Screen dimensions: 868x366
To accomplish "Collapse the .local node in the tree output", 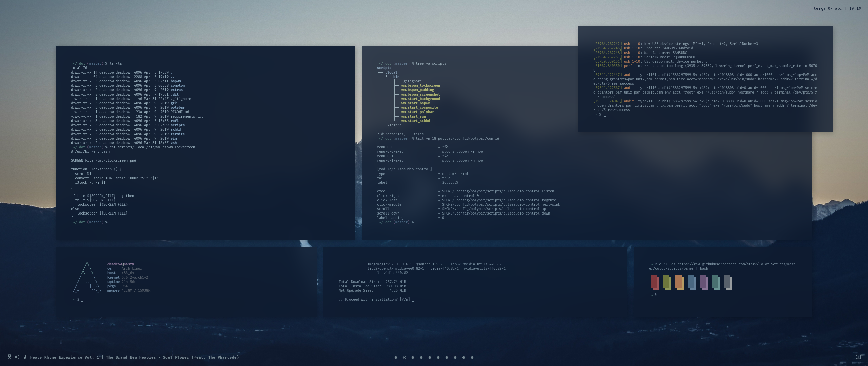I will pos(392,72).
